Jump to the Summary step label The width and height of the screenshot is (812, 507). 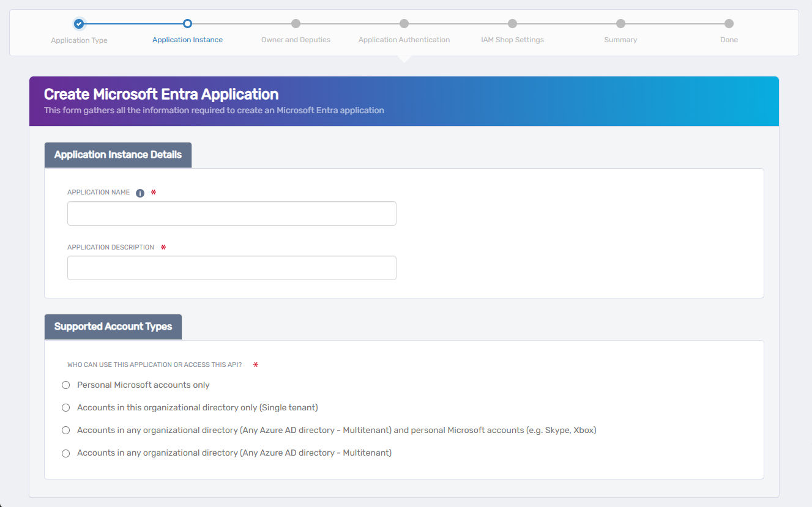620,40
